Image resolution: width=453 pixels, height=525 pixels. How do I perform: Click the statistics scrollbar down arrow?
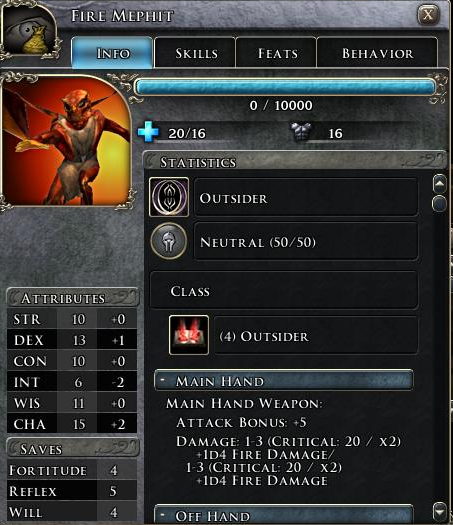(439, 511)
